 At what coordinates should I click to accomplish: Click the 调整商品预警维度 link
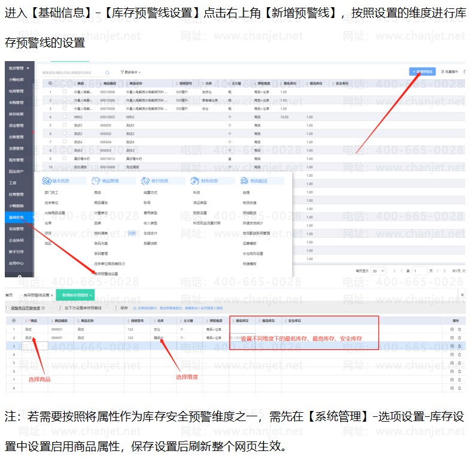click(26, 308)
